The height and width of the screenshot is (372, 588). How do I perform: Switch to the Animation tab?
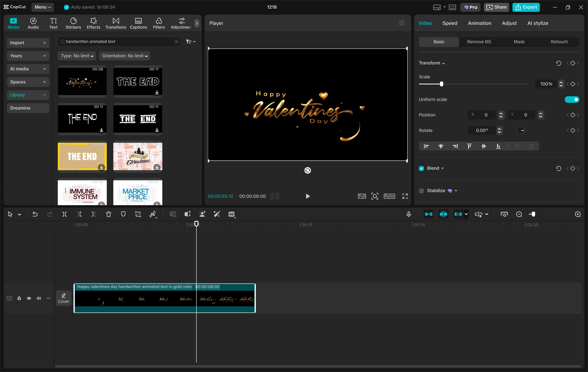pyautogui.click(x=479, y=23)
